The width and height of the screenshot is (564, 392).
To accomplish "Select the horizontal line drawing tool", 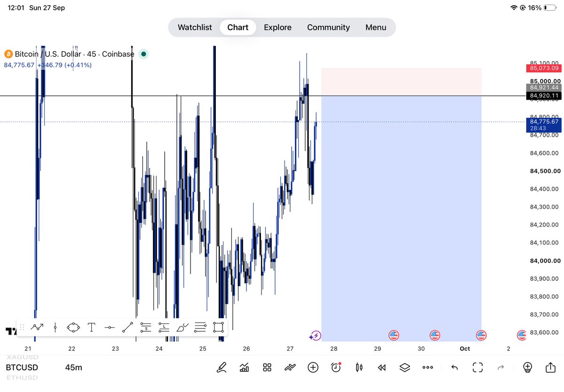I will (x=109, y=327).
